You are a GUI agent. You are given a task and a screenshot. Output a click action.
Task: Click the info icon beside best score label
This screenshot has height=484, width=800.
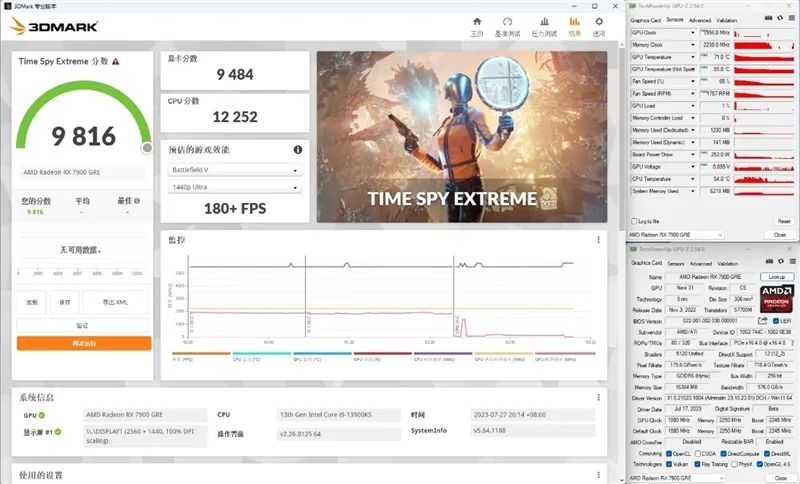click(137, 201)
